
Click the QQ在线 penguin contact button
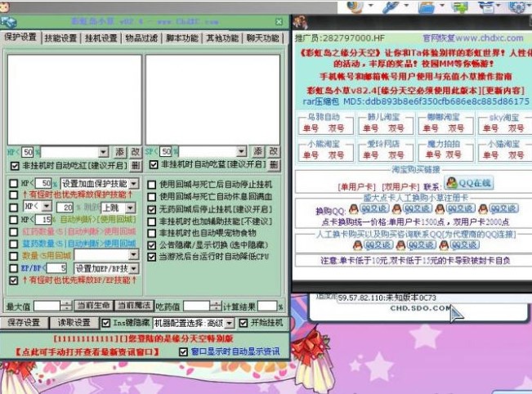coord(468,183)
